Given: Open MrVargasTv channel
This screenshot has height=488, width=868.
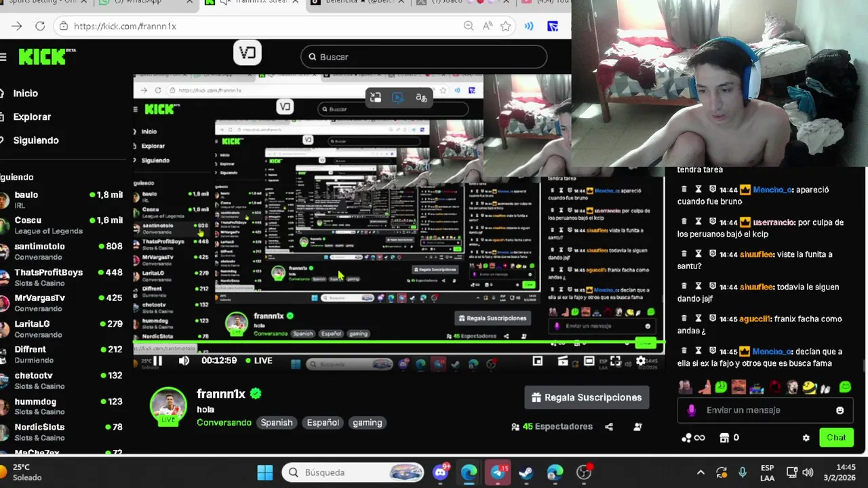Looking at the screenshot, I should [x=62, y=303].
